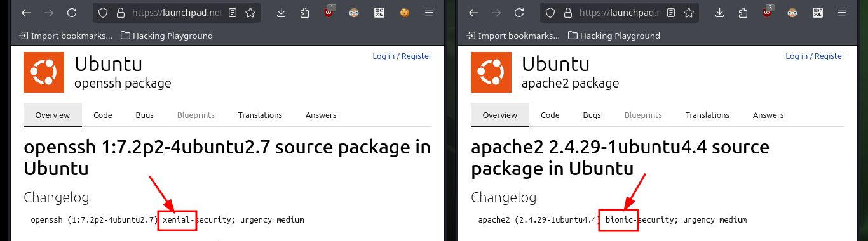Open Translations tab on the openssh page
The height and width of the screenshot is (241, 868).
click(260, 115)
